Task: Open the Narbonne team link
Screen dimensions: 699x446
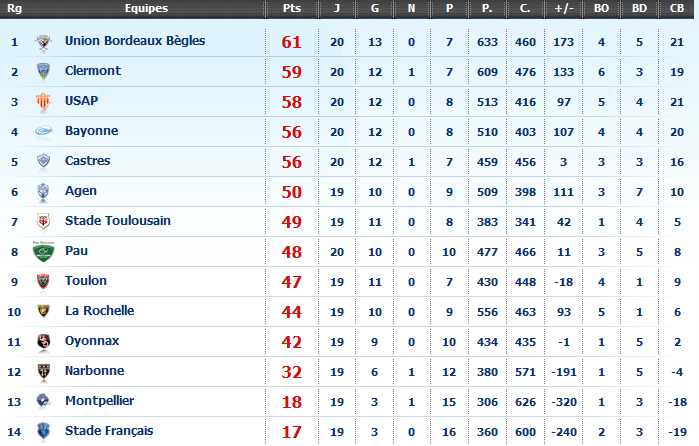Action: pos(95,371)
